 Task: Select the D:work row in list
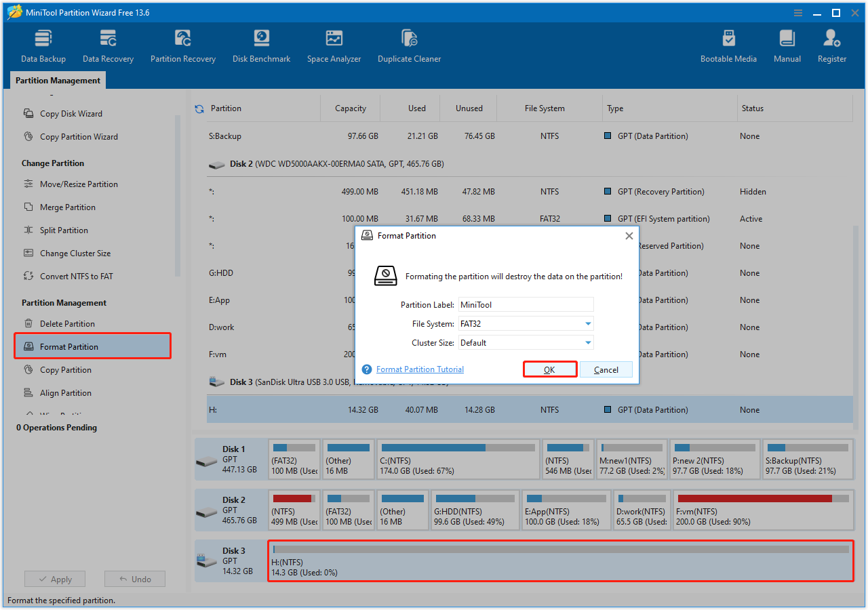(x=529, y=327)
